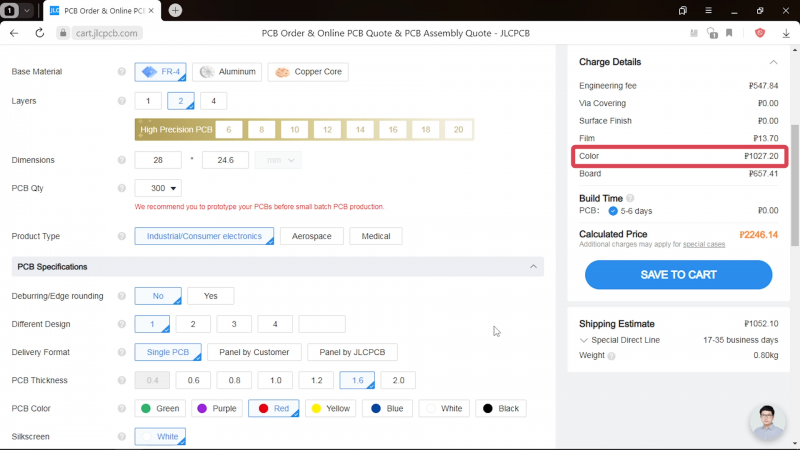800x450 pixels.
Task: Click the width dimension field 28
Action: coord(158,160)
